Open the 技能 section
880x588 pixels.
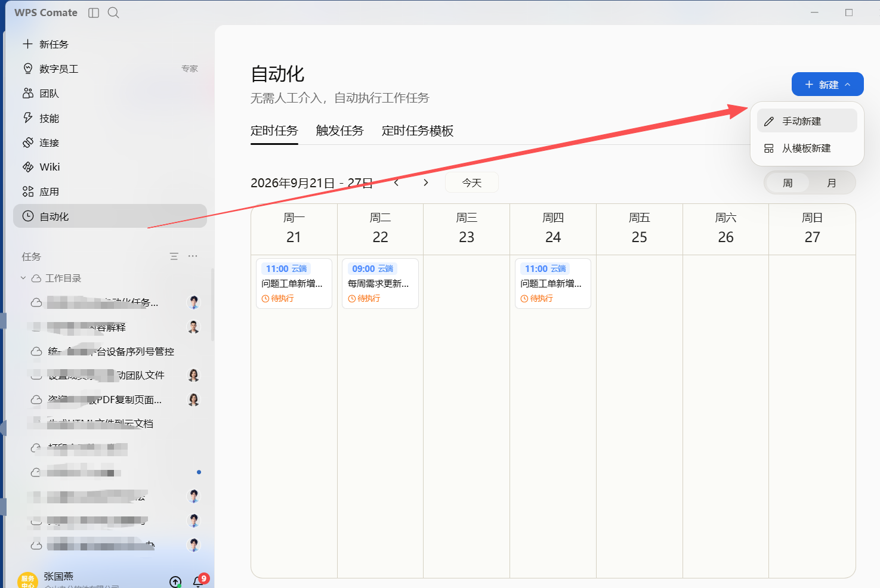(110, 118)
